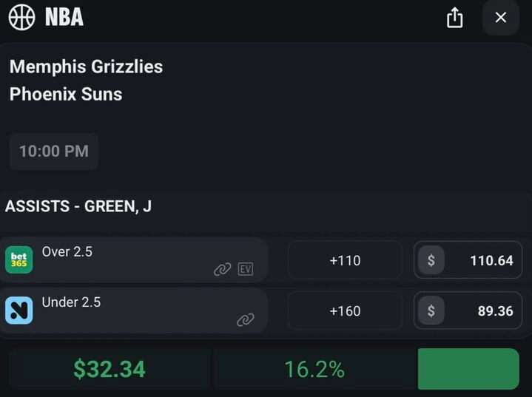Click the 10:00 PM game time chip
The image size is (532, 397).
pyautogui.click(x=54, y=152)
